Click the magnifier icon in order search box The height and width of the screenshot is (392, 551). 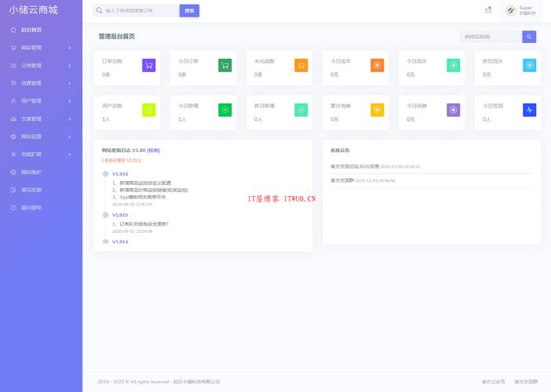pos(100,10)
